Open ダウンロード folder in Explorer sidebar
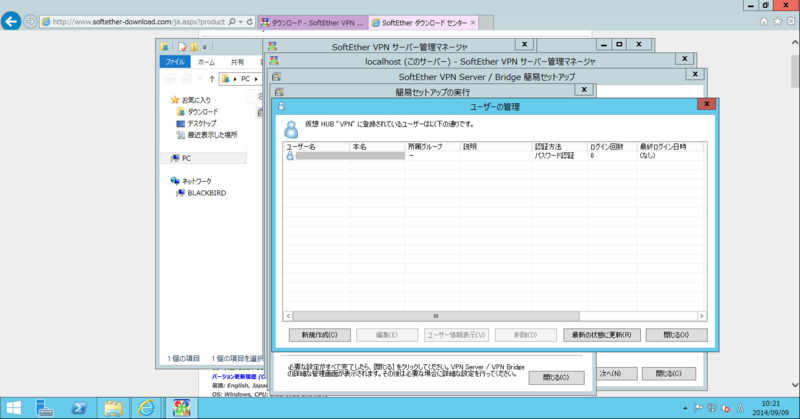The image size is (800, 419). tap(203, 112)
